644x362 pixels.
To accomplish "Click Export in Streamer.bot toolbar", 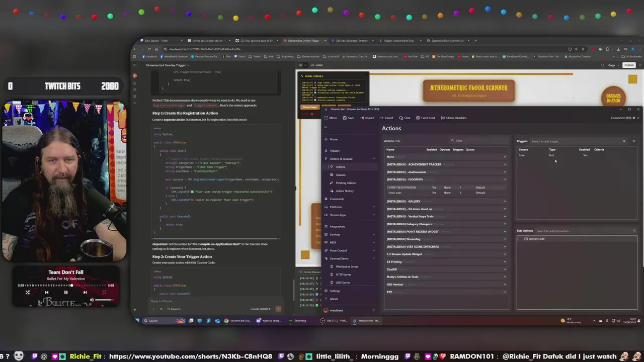I will point(386,118).
